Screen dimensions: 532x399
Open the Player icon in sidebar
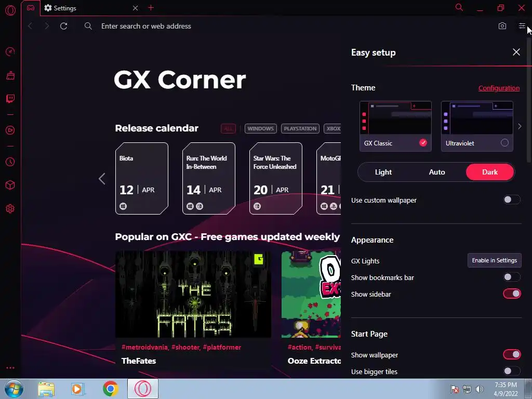pos(10,130)
